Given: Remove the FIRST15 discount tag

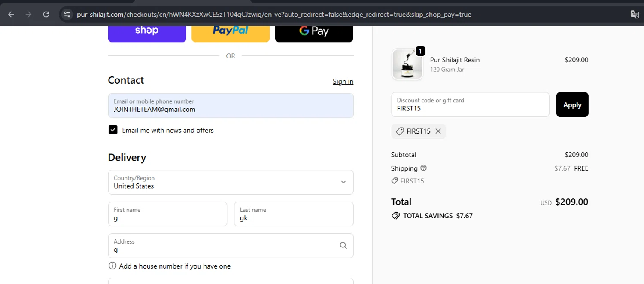Looking at the screenshot, I should [438, 131].
